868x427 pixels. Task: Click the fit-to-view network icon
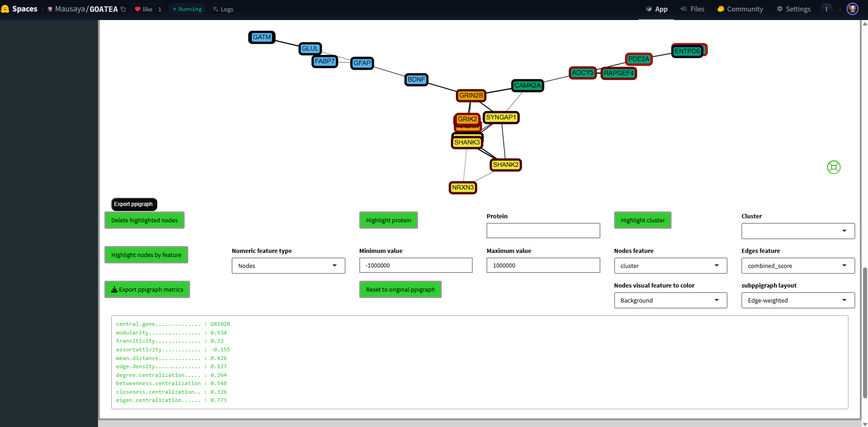833,167
